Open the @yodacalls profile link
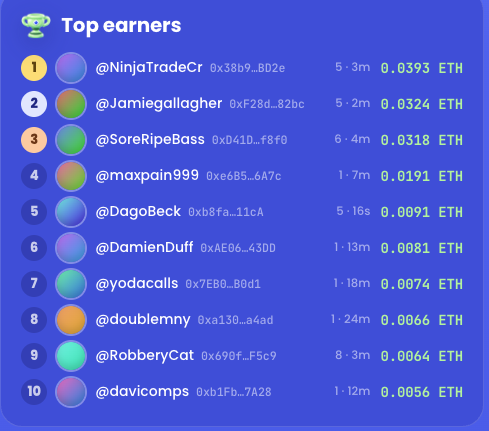Viewport: 489px width, 431px height. 137,284
